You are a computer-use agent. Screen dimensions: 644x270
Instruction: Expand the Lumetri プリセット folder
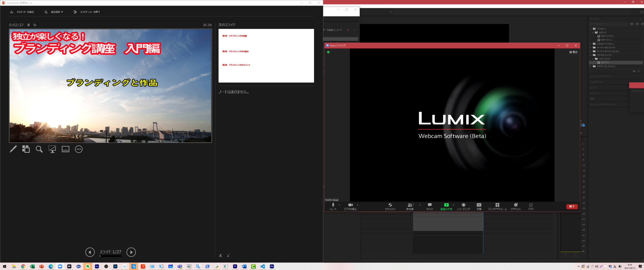point(591,44)
